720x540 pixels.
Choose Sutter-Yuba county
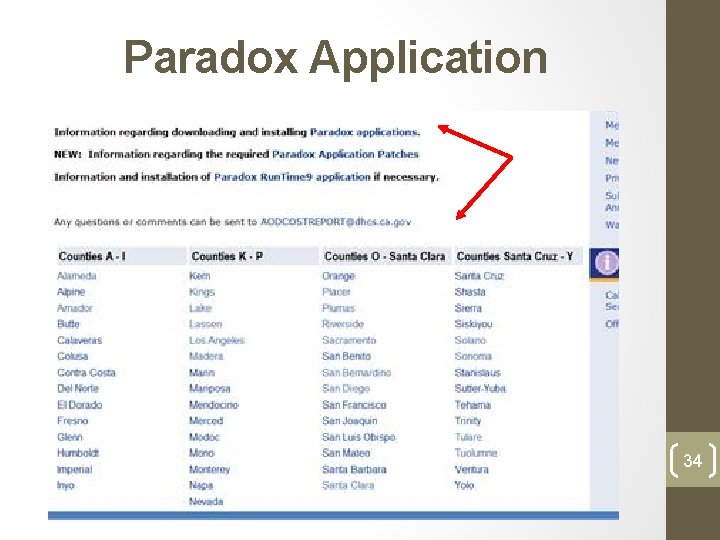tap(480, 389)
